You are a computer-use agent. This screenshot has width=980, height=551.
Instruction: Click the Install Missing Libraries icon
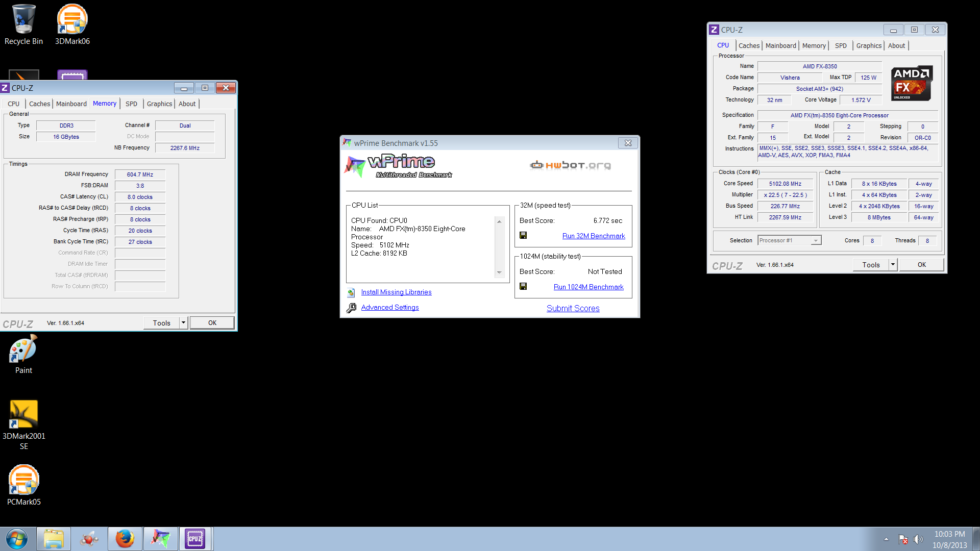click(x=351, y=292)
